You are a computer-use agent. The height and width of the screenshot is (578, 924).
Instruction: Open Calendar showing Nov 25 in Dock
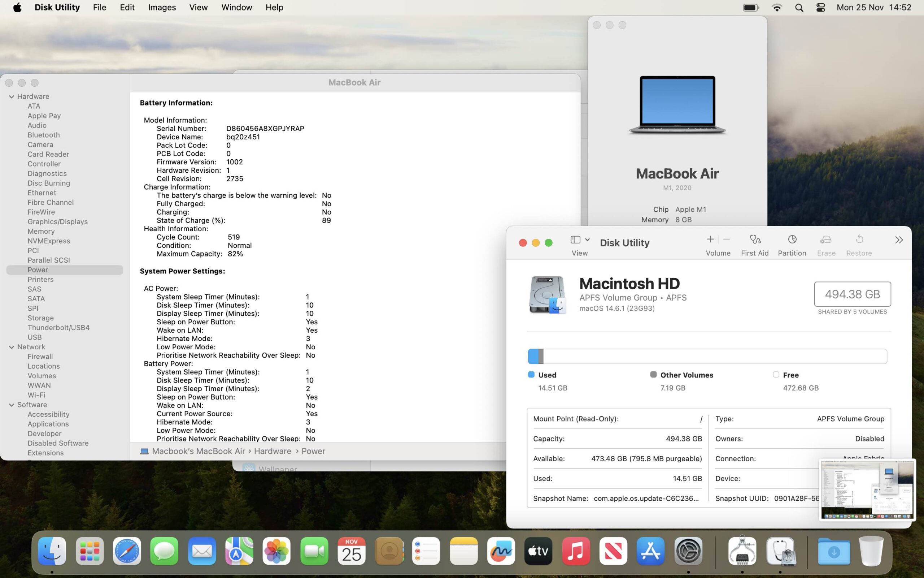point(351,551)
